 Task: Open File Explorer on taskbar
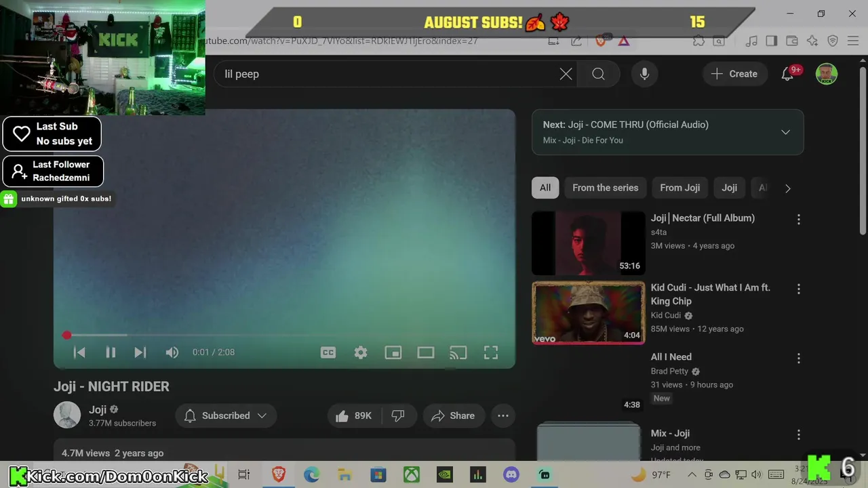click(x=344, y=474)
